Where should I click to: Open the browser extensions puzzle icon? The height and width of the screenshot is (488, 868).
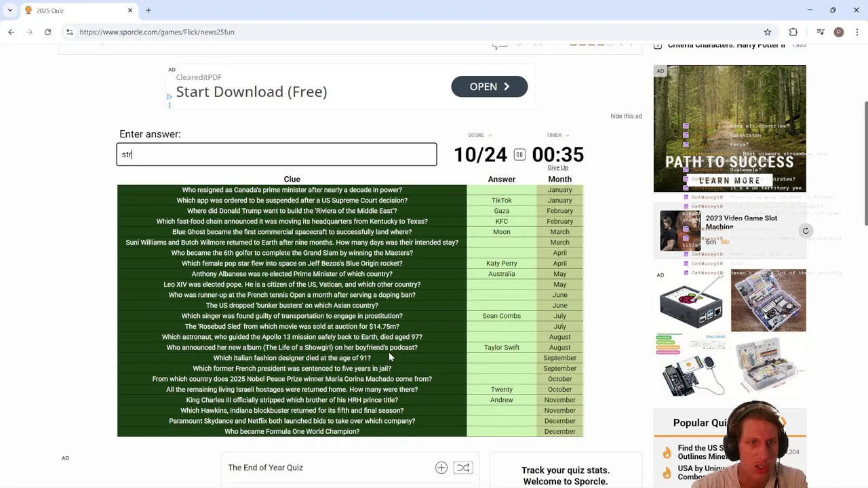(793, 32)
